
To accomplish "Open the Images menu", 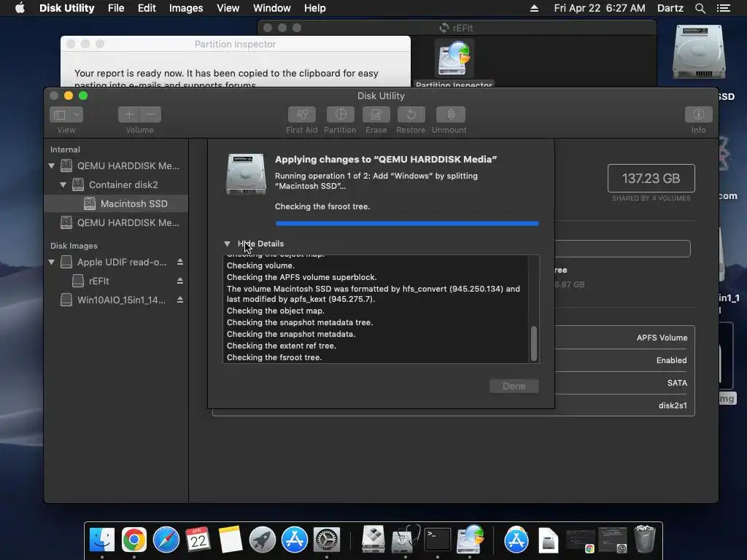I will (x=186, y=8).
